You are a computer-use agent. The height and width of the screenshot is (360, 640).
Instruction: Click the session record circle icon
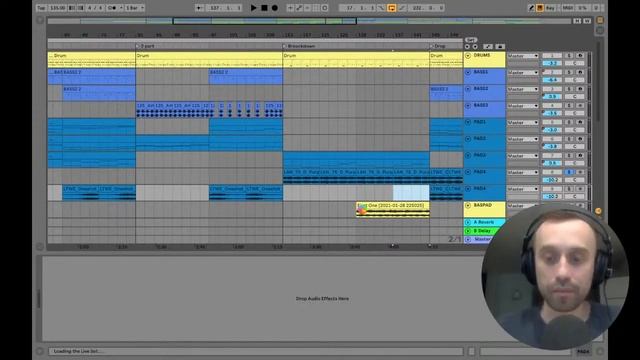coord(325,8)
